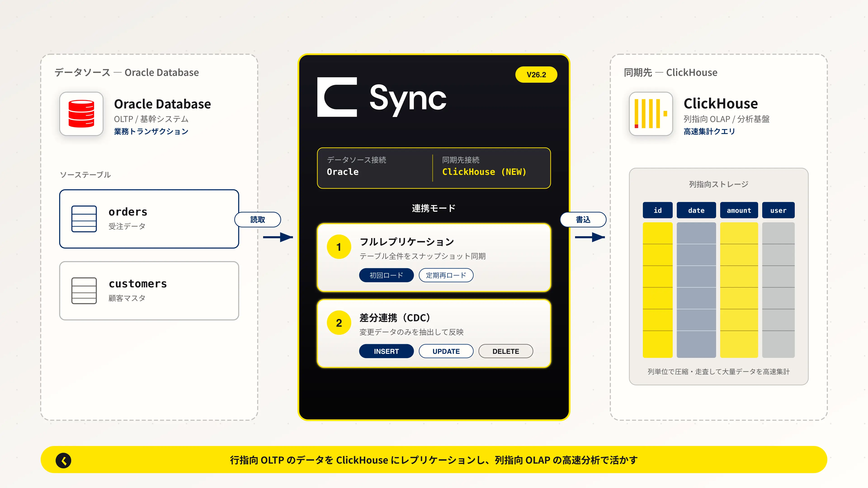Click the 変更データのみを抽出して反映 description
The width and height of the screenshot is (868, 488).
coord(411,332)
